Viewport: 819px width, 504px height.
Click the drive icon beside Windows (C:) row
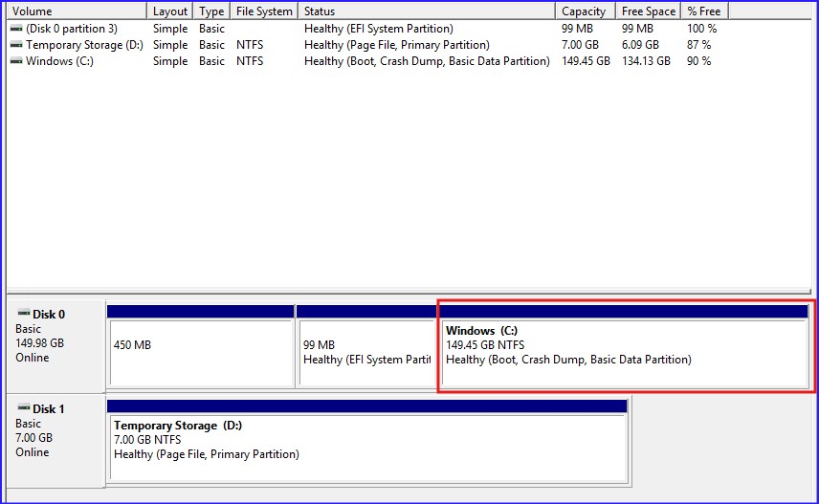tap(16, 61)
